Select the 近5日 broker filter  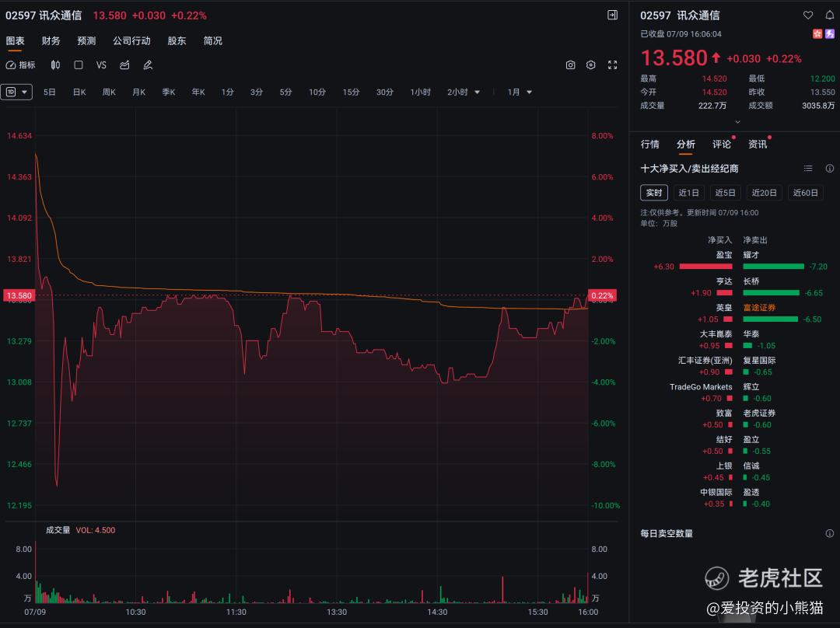726,193
